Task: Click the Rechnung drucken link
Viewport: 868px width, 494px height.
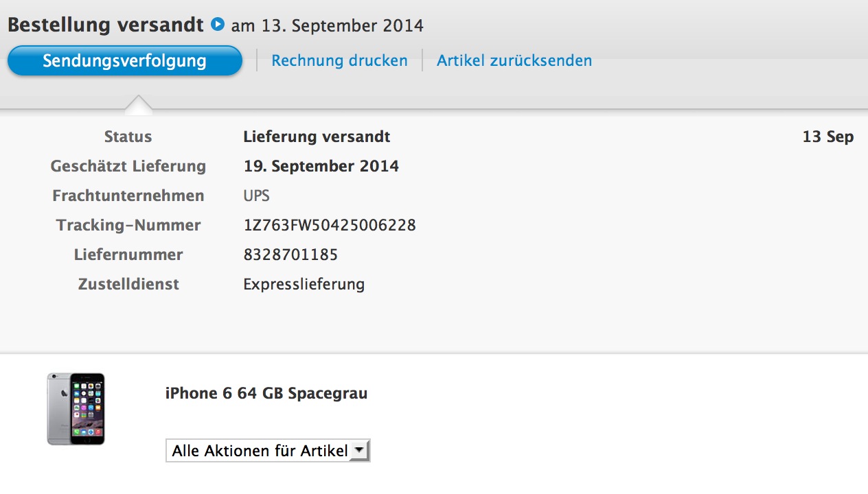Action: click(339, 60)
